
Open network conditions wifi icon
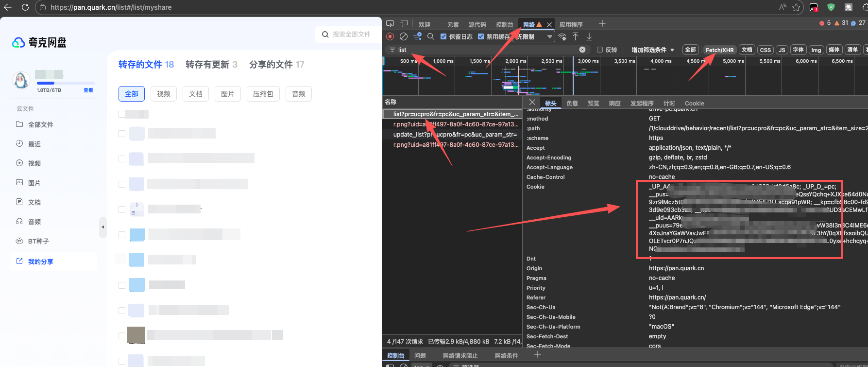(x=562, y=37)
